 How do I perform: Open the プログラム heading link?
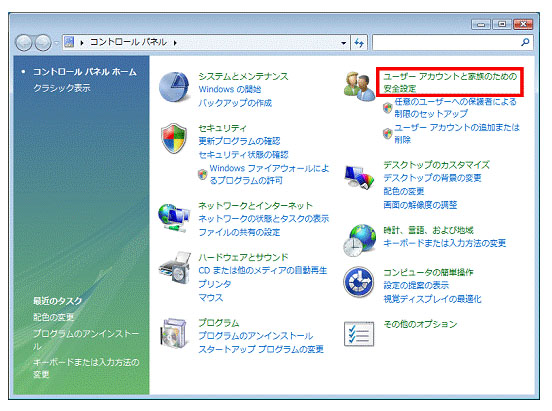click(x=219, y=323)
